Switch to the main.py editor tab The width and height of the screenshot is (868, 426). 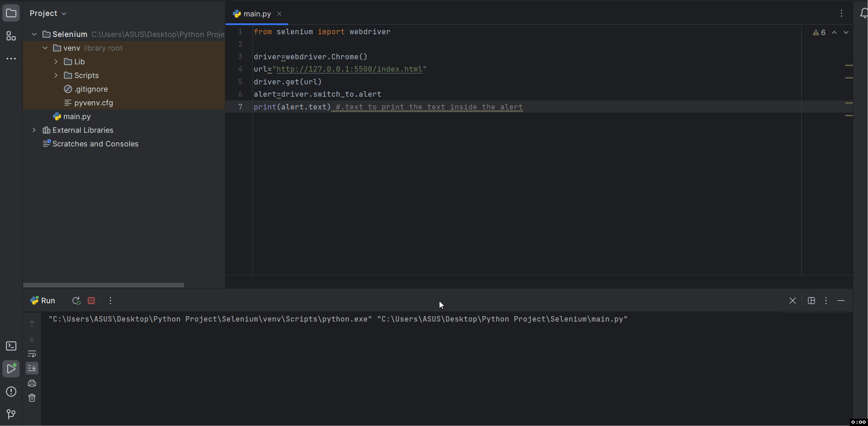(x=256, y=14)
